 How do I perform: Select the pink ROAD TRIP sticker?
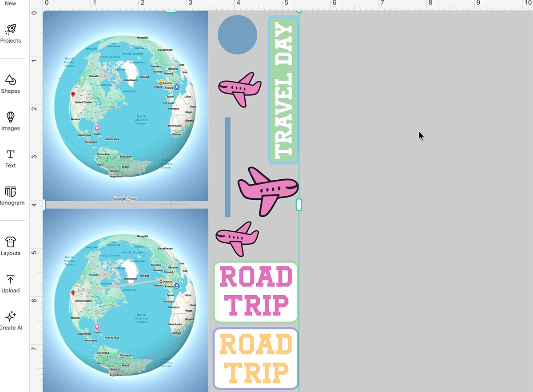(256, 292)
